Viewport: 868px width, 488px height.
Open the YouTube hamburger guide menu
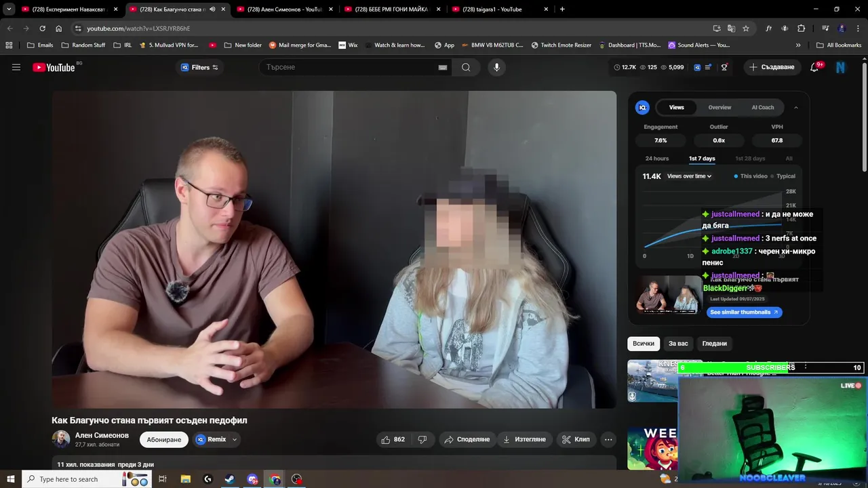pos(16,67)
